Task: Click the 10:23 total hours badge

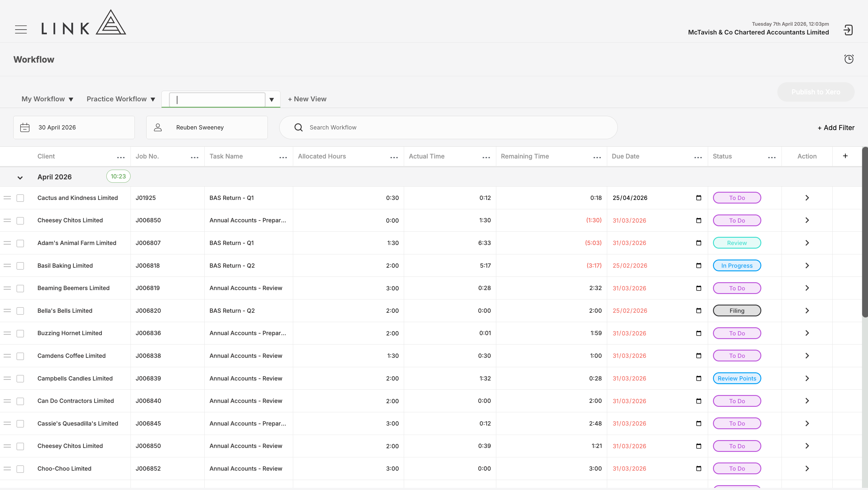Action: 118,176
